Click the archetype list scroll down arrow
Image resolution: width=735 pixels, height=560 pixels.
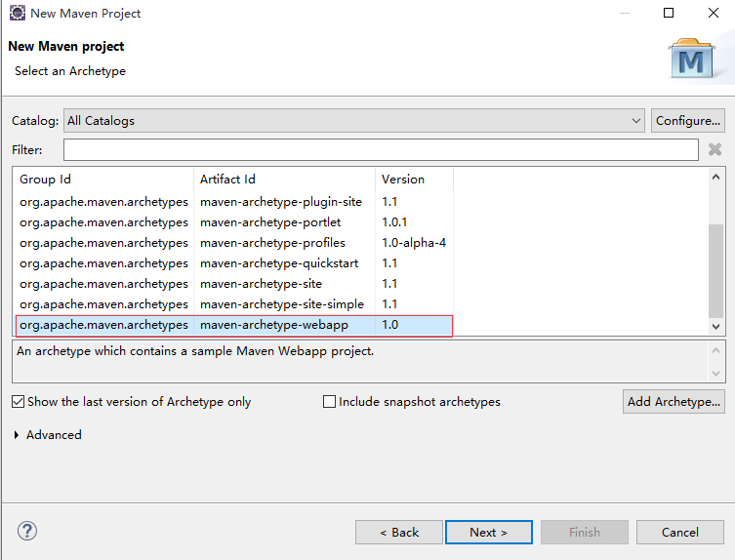(715, 327)
